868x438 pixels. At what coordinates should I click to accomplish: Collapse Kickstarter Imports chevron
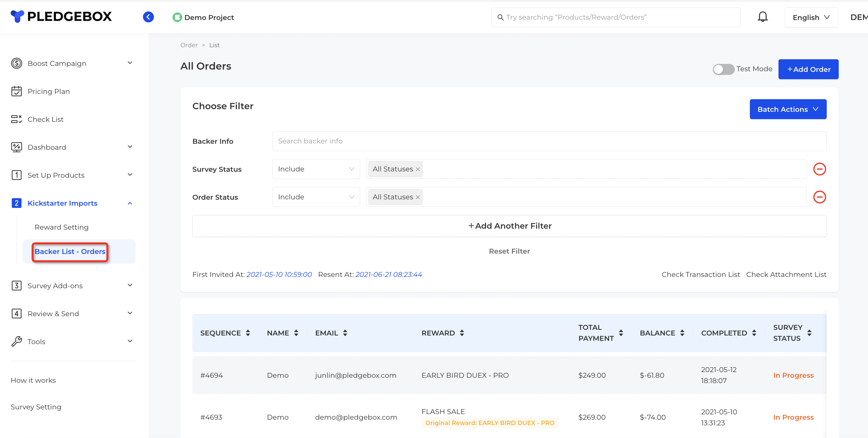[x=130, y=203]
